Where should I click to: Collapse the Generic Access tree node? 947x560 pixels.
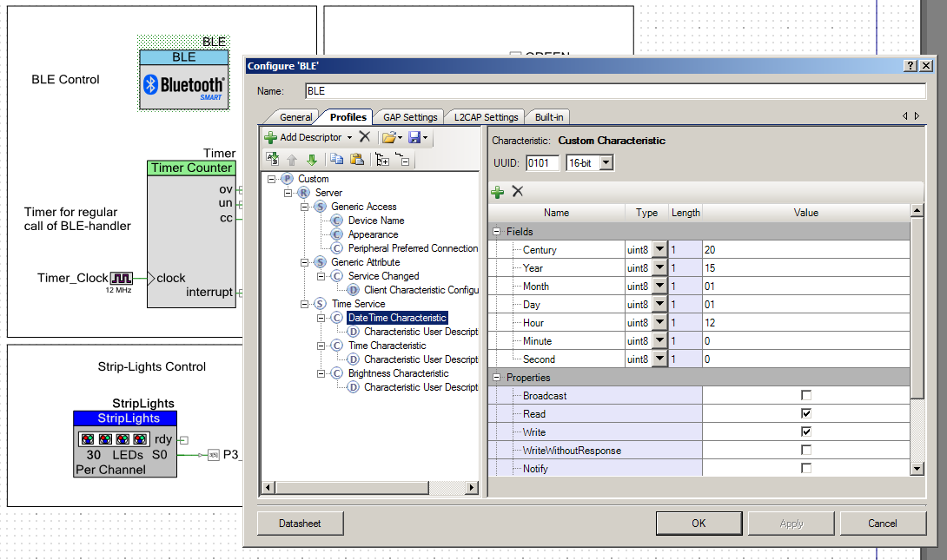pyautogui.click(x=304, y=207)
